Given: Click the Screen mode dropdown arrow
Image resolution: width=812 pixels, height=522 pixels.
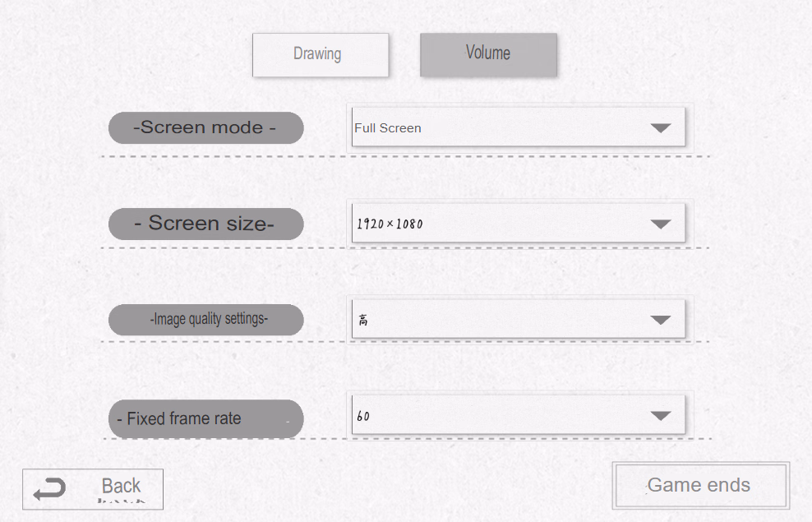Looking at the screenshot, I should click(661, 128).
